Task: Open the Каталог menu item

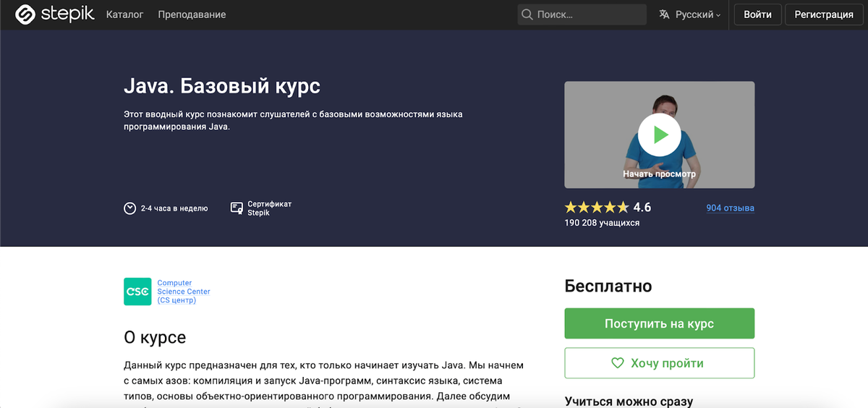Action: point(124,14)
